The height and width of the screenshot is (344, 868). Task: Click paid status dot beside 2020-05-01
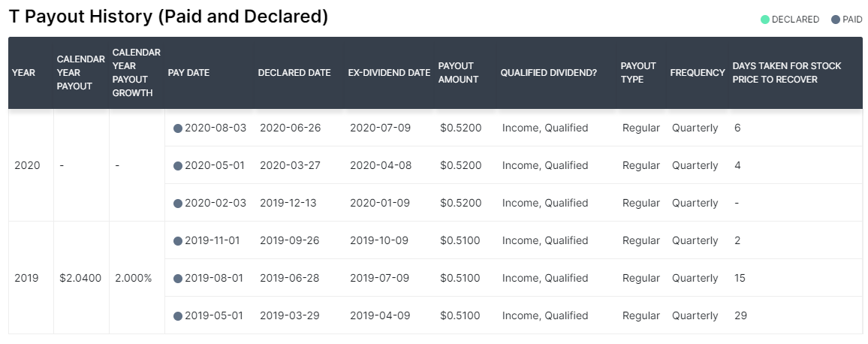point(178,166)
